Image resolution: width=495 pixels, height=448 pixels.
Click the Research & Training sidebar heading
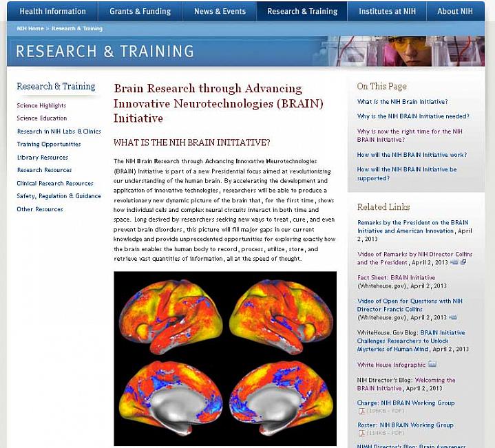pos(56,86)
